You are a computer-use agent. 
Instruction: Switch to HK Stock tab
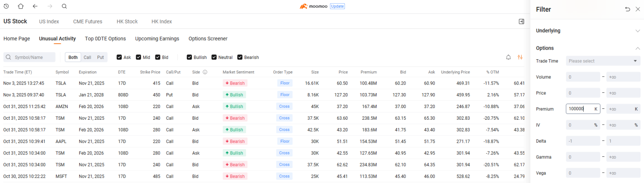pos(127,21)
